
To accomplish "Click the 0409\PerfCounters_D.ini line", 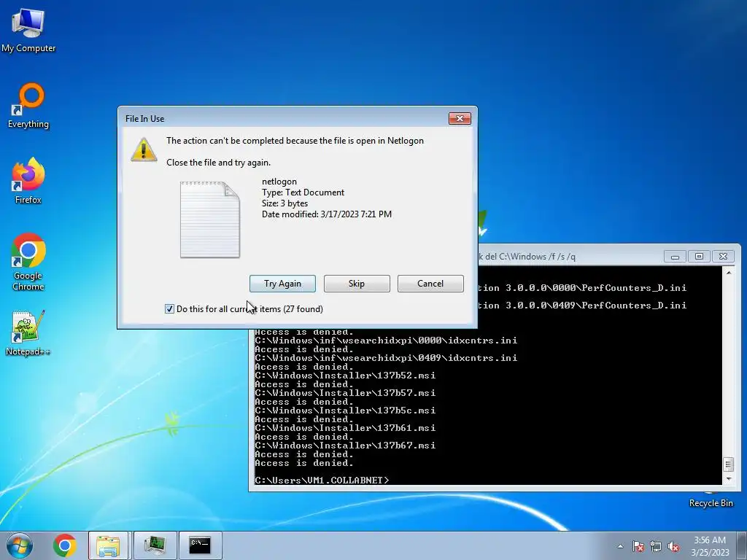I will (582, 306).
